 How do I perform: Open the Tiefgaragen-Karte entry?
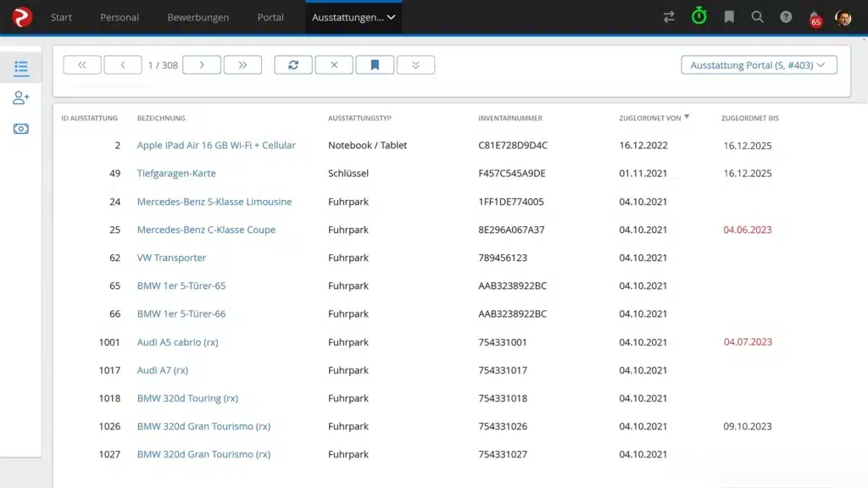pyautogui.click(x=176, y=173)
